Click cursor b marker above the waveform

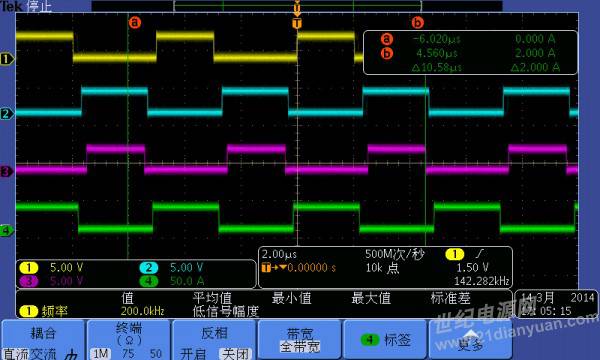click(x=417, y=22)
